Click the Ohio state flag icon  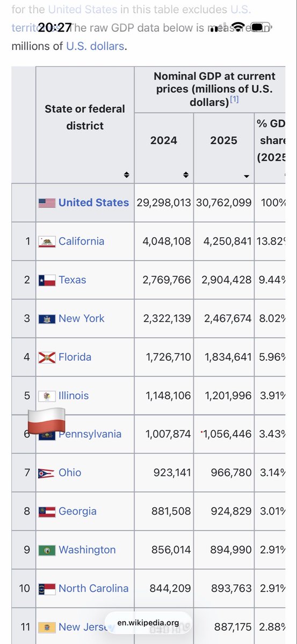47,473
